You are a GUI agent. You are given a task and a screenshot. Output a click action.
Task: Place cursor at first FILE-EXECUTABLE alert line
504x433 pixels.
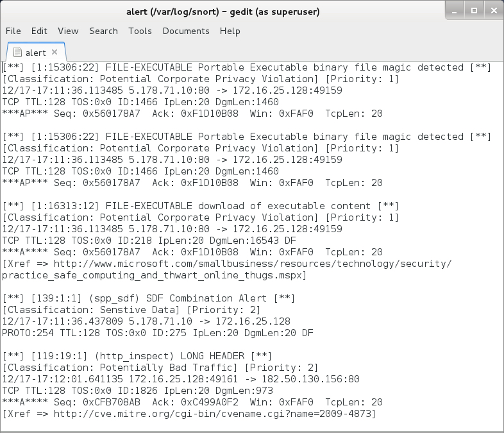coord(246,67)
